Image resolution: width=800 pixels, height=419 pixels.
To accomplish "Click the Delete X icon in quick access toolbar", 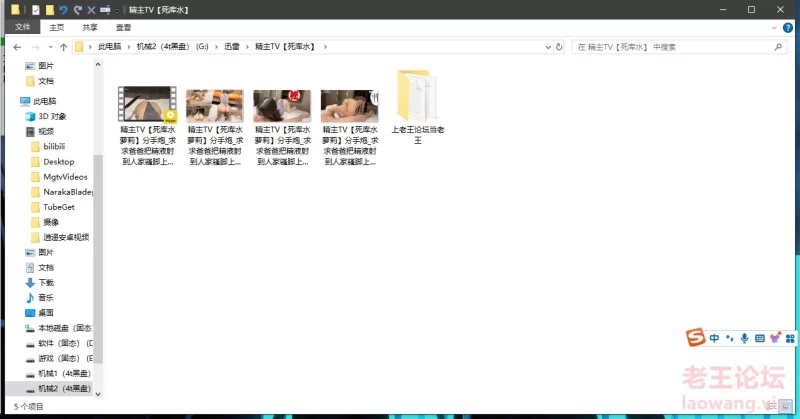I will point(91,10).
